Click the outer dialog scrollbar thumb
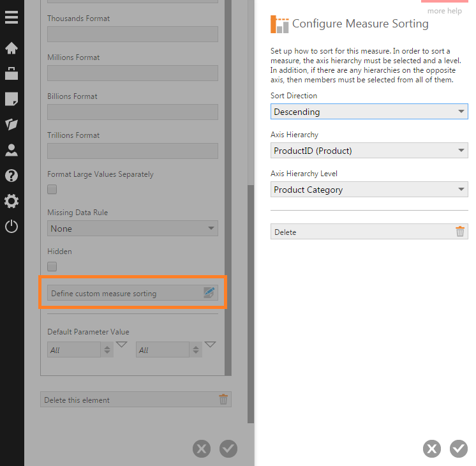 (251, 304)
